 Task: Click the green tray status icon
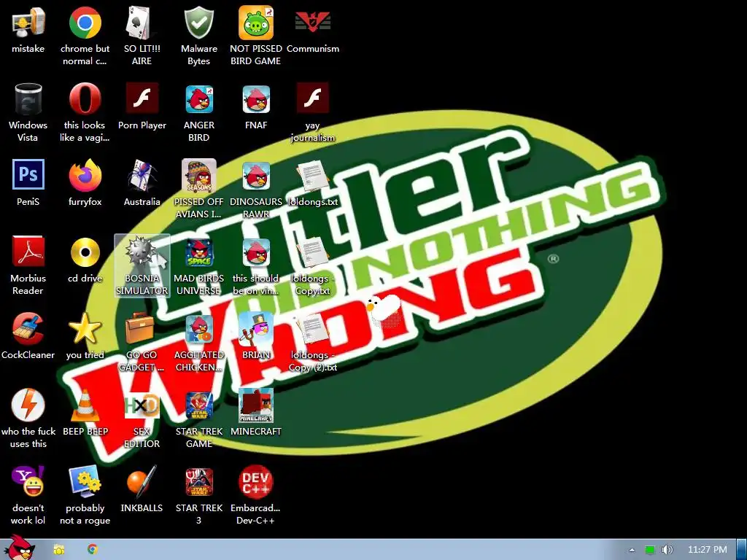click(x=650, y=550)
